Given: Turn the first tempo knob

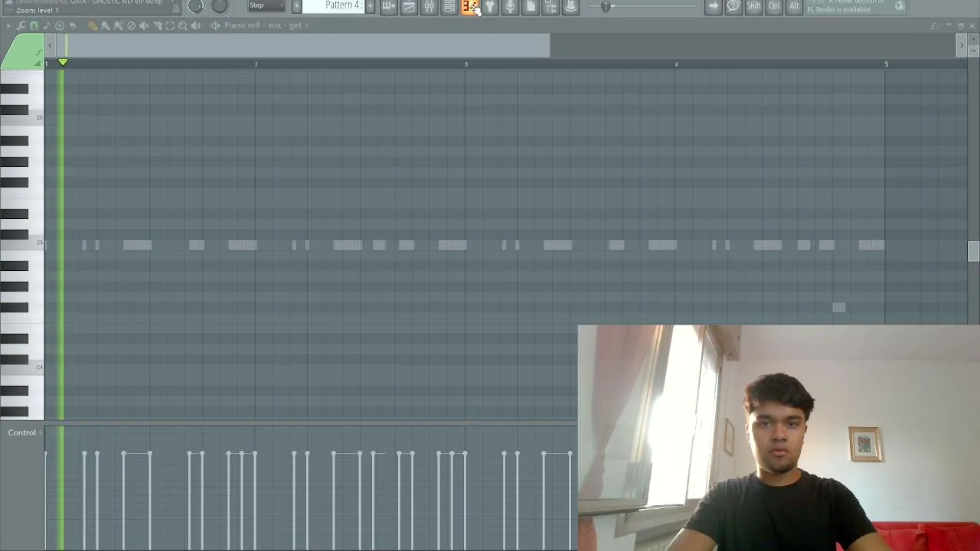Looking at the screenshot, I should click(195, 6).
